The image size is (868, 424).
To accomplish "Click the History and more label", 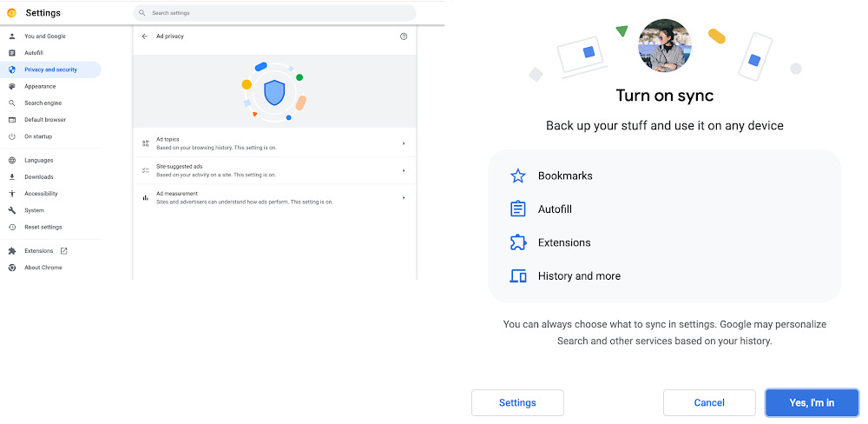I will [x=579, y=276].
